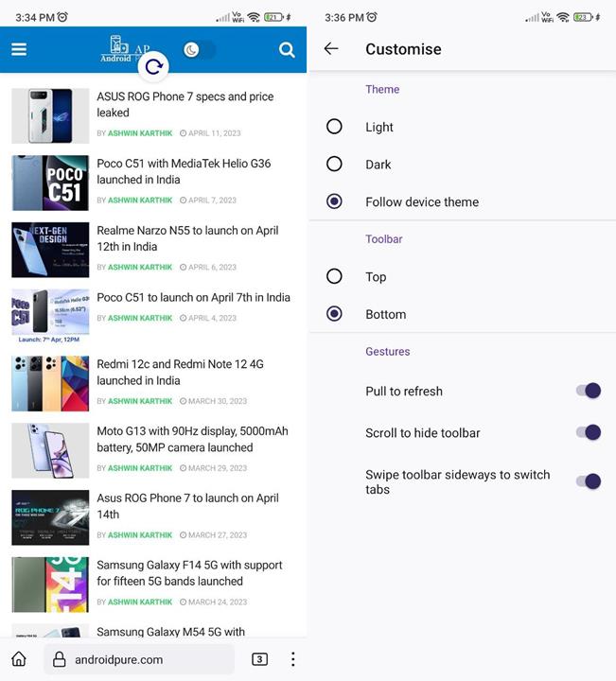
Task: Disable the Pull to refresh toggle
Action: 588,391
